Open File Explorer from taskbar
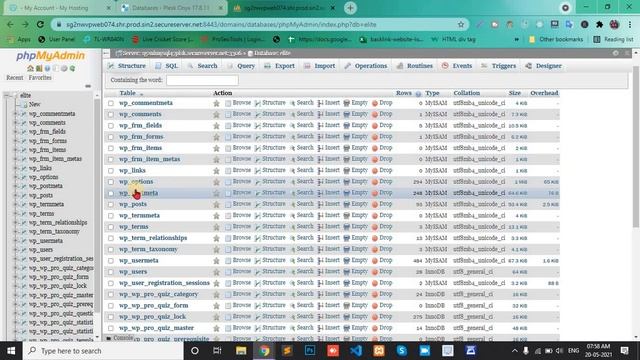Viewport: 640px width, 360px height. click(x=241, y=351)
